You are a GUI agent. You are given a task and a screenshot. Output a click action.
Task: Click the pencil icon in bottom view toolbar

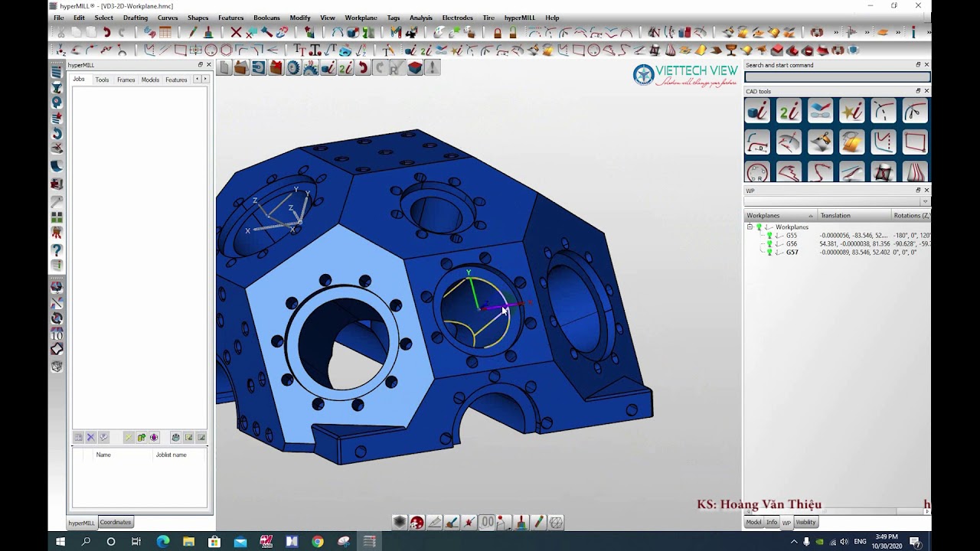pos(538,523)
